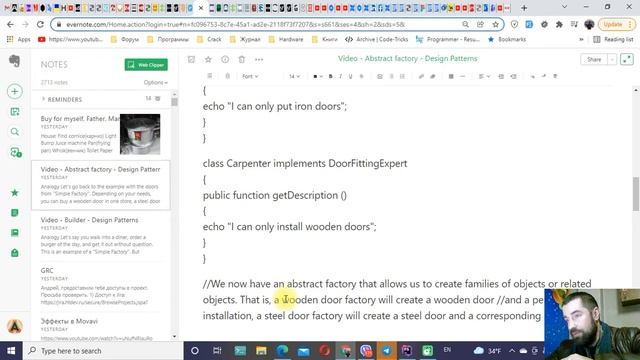Open the search notes magnifier in sidebar
640x360 pixels.
pos(15,132)
